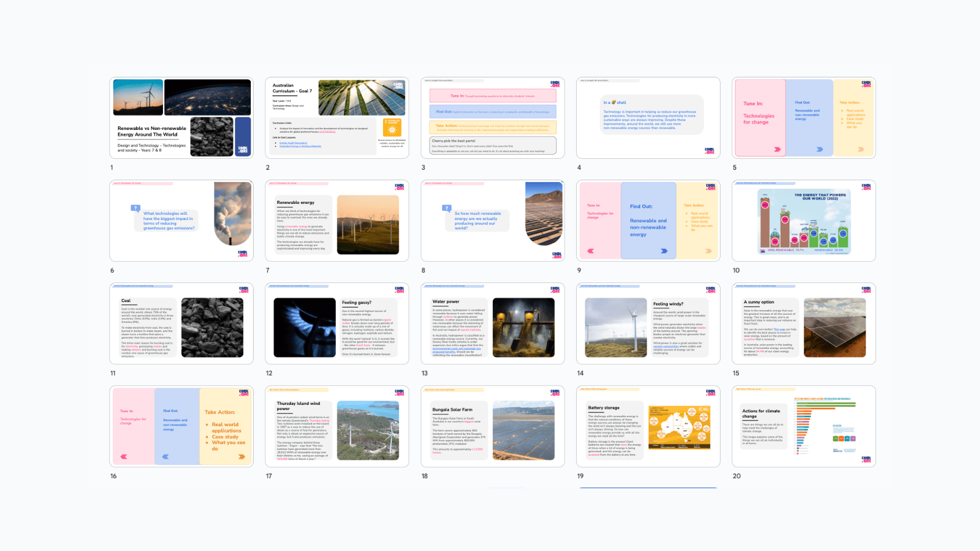
Task: Click the question mark icon on slide 8
Action: 446,208
